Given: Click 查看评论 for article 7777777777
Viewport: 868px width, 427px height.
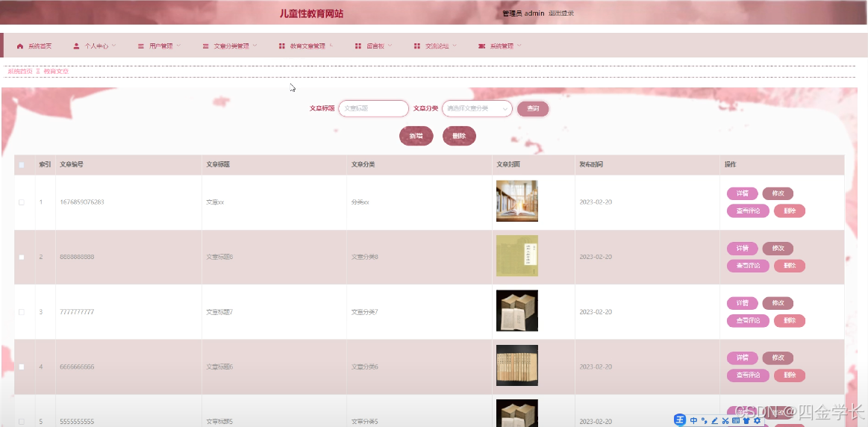Looking at the screenshot, I should (748, 321).
